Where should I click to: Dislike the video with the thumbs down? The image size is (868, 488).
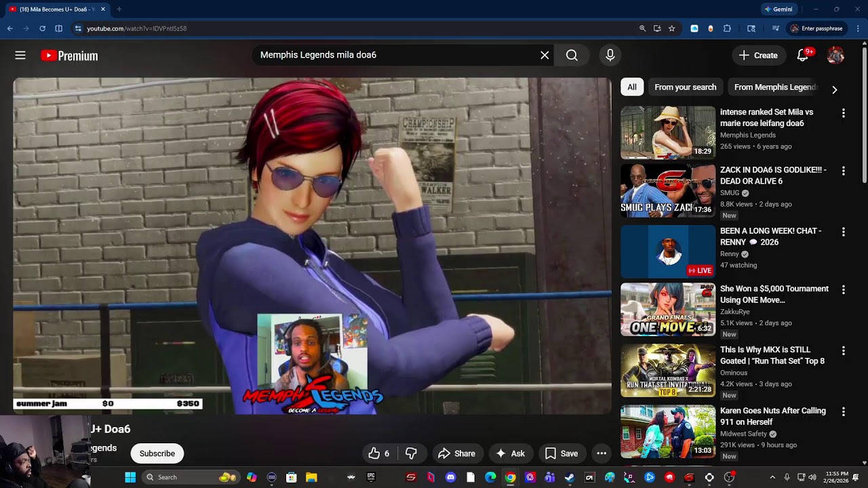411,453
